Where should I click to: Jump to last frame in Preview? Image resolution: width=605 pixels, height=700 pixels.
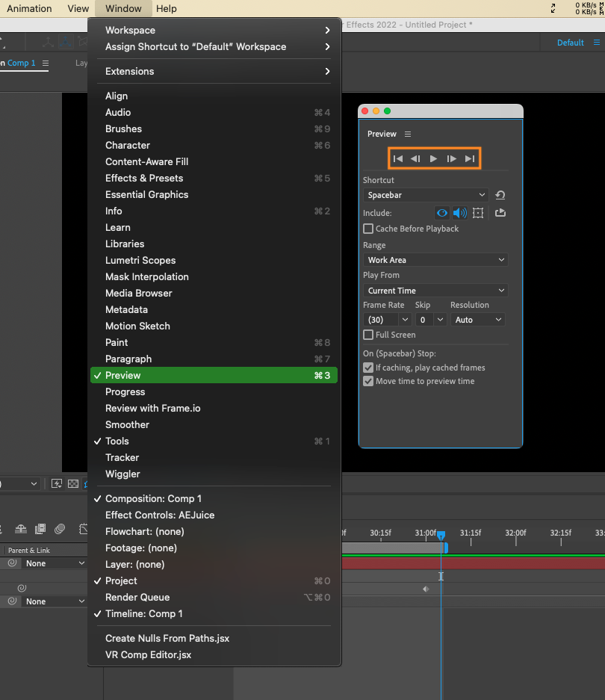pyautogui.click(x=470, y=158)
